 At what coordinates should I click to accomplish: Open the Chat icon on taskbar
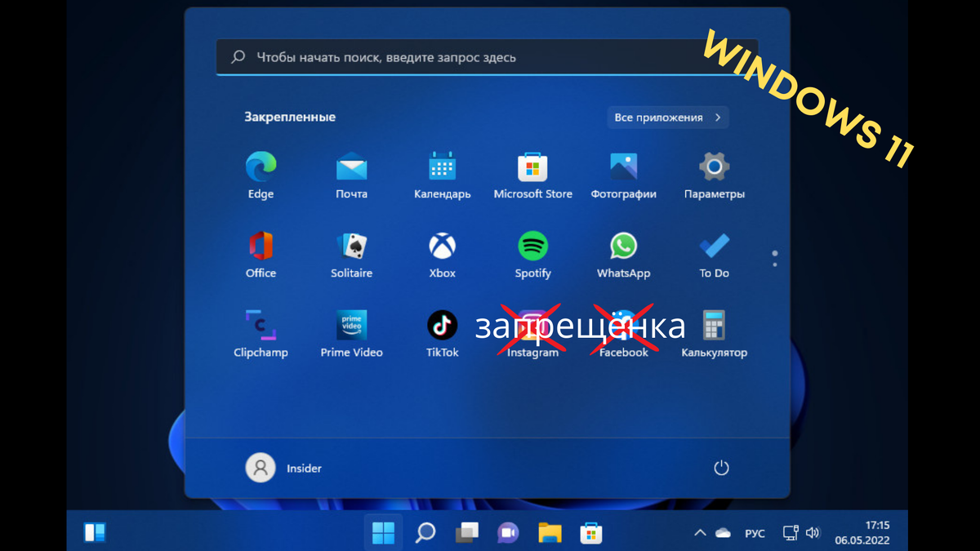(508, 533)
